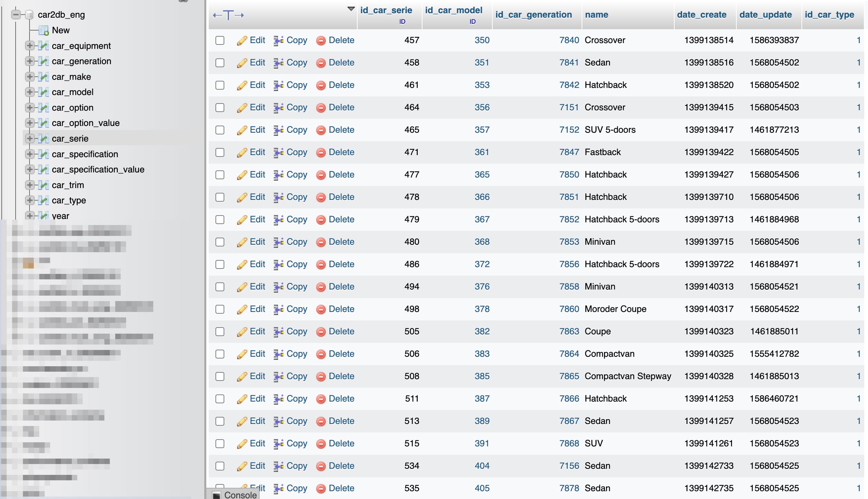The height and width of the screenshot is (499, 868).
Task: Check the checkbox for row 508 Compactvan Stepway
Action: tap(220, 376)
